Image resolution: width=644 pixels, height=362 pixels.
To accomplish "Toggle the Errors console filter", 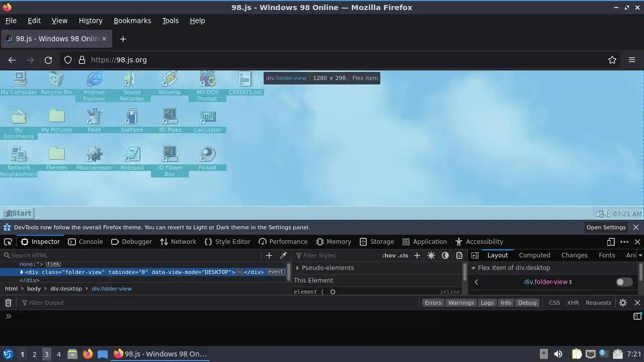I will [433, 303].
